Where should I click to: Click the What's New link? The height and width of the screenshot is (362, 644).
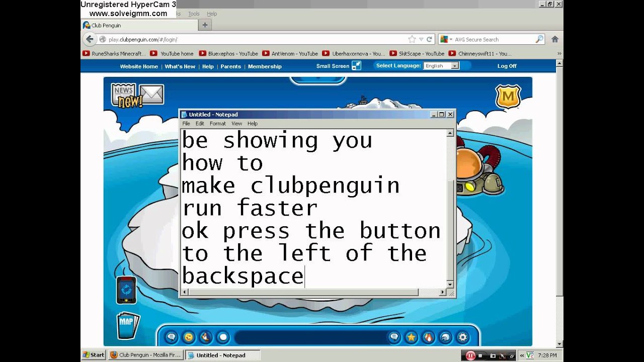point(180,66)
